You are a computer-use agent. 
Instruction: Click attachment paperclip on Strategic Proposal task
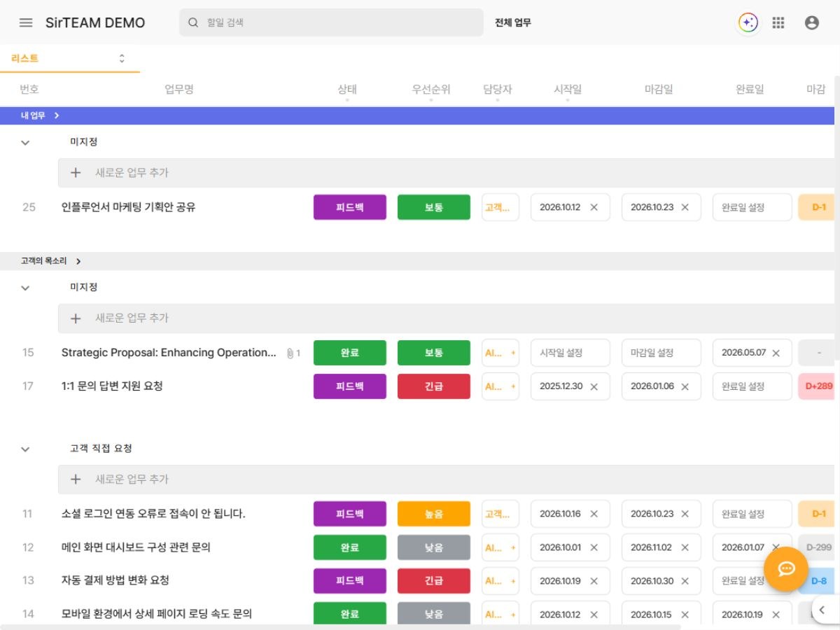tap(290, 353)
